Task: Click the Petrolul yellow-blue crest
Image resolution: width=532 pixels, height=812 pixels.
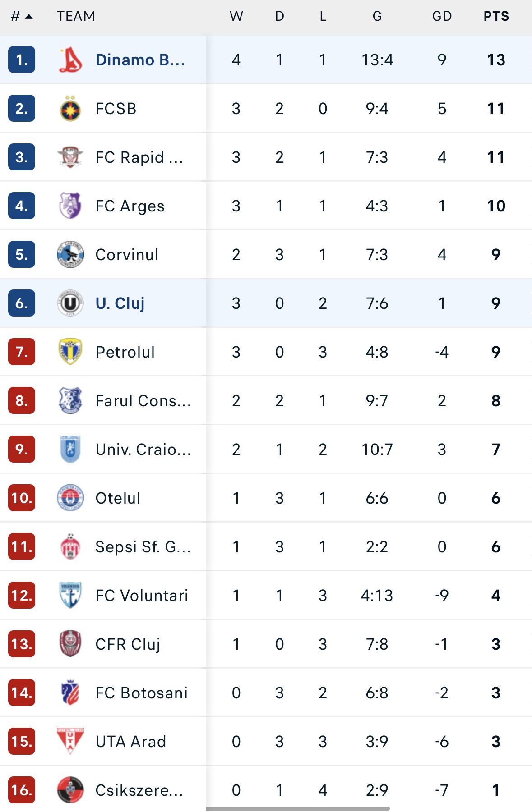Action: pyautogui.click(x=70, y=352)
